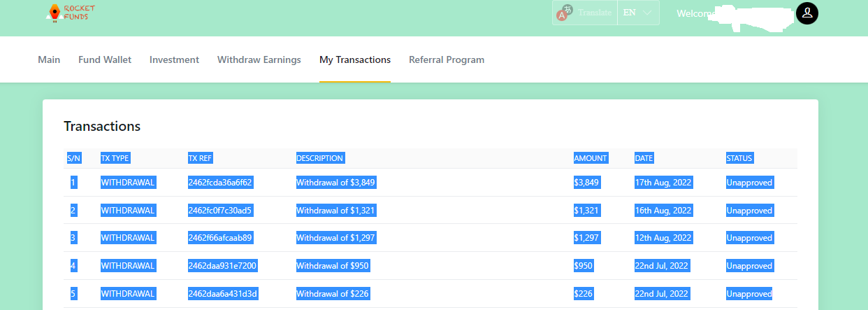Screen dimensions: 868x310
Task: Click the Unapproved status for $1,321 withdrawal
Action: pos(749,211)
